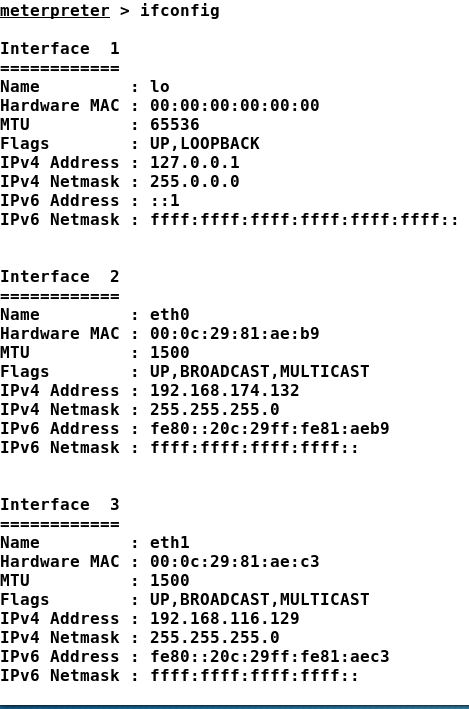Select the eth1 interface name
Screen dimensions: 469x709
click(x=170, y=542)
